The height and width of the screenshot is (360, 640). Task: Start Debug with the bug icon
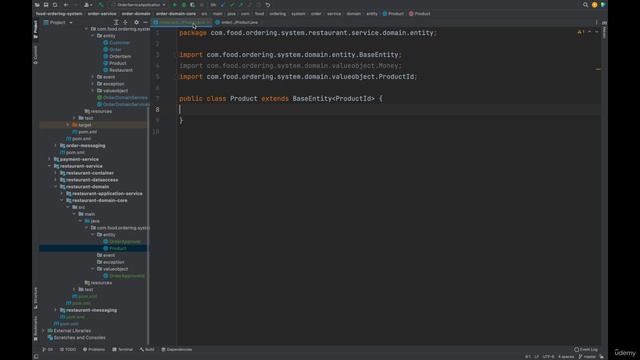[x=184, y=5]
